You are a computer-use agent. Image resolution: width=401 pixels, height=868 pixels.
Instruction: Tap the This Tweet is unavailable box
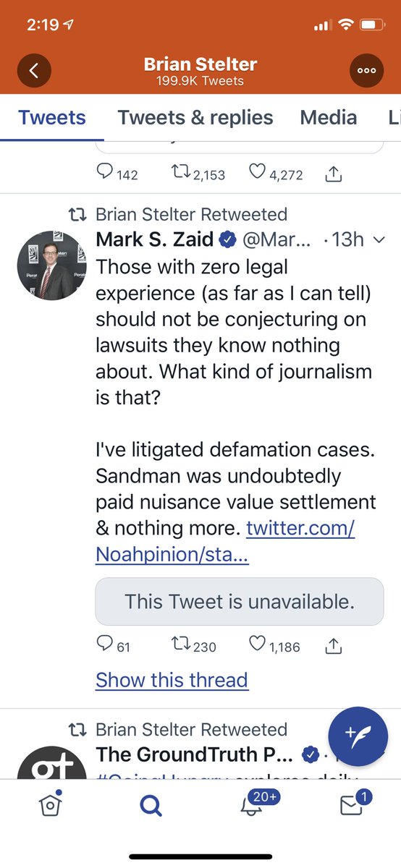click(x=240, y=601)
